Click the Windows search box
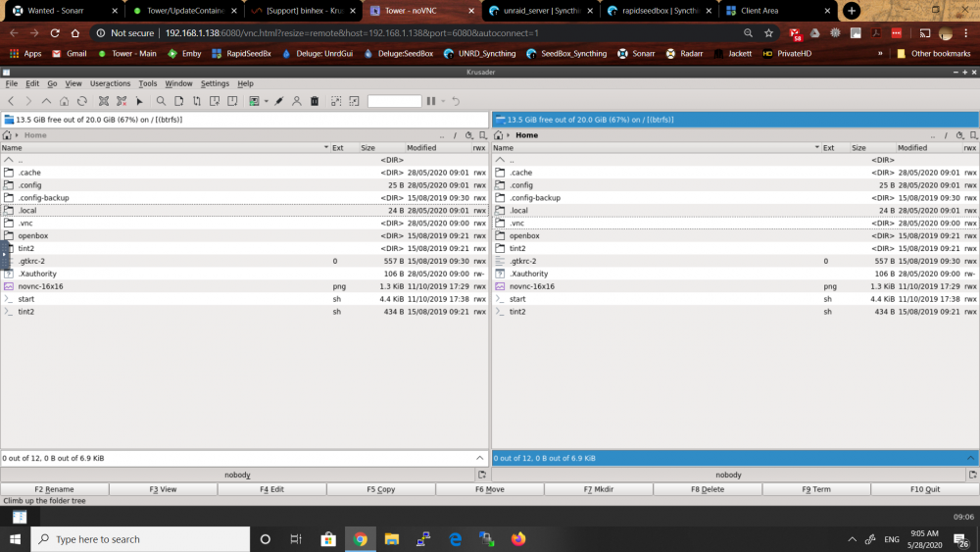The width and height of the screenshot is (980, 552). (140, 539)
